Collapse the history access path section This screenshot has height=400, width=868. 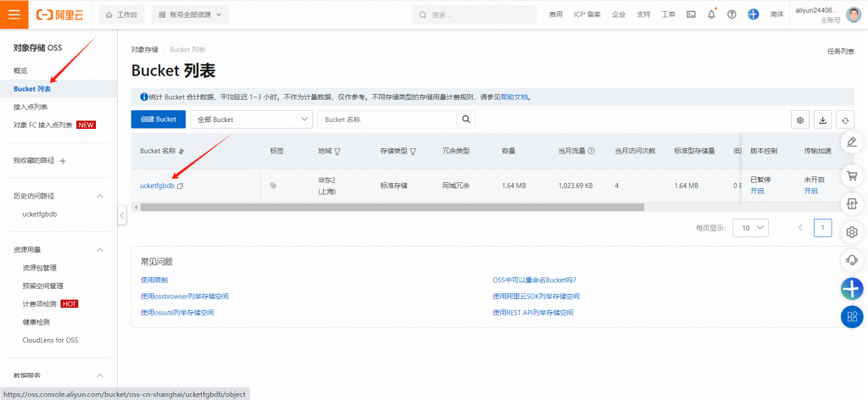100,196
